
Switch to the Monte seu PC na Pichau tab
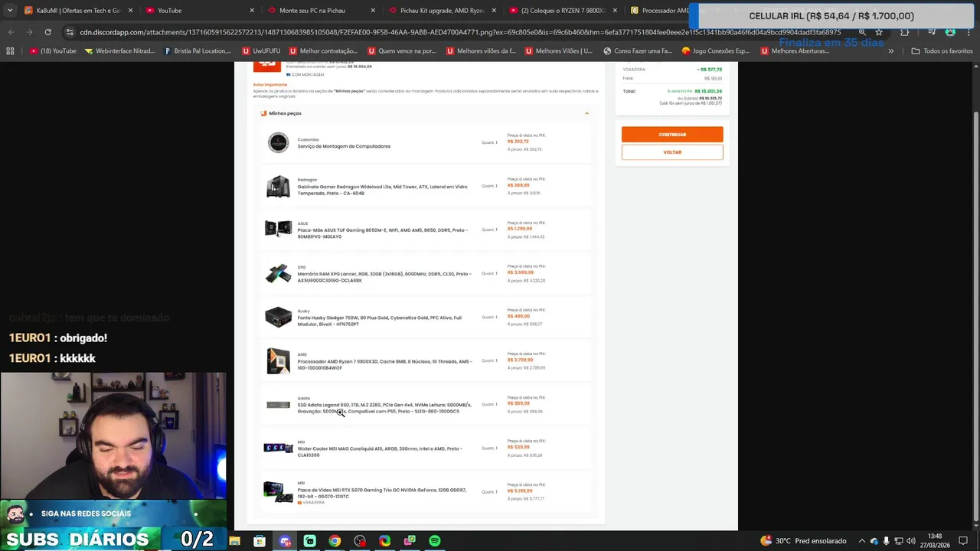click(320, 11)
